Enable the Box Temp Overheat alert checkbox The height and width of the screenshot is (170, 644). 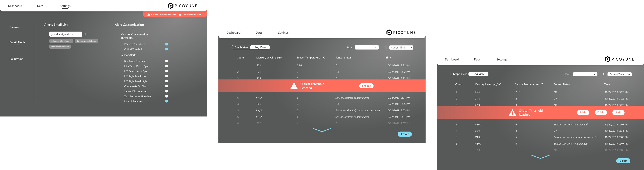167,61
